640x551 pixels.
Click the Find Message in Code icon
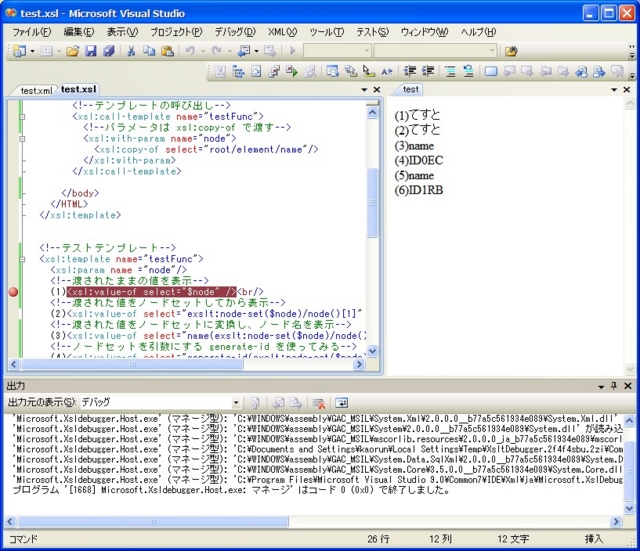click(255, 403)
